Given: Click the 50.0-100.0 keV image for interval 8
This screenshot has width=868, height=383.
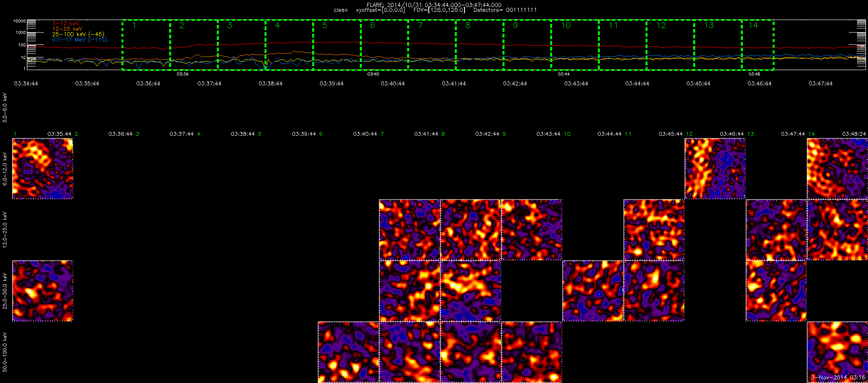Looking at the screenshot, I should pyautogui.click(x=471, y=352).
